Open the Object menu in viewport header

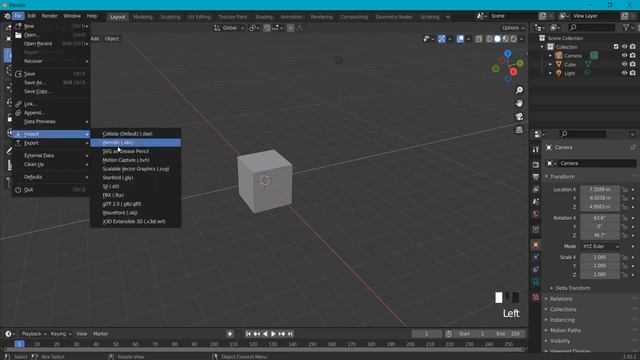(111, 38)
